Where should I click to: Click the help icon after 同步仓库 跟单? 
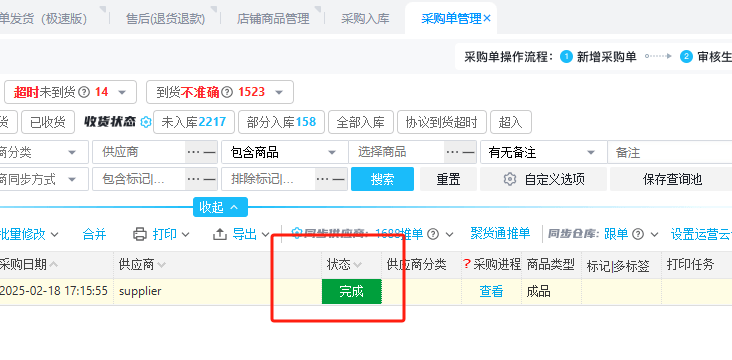click(638, 234)
